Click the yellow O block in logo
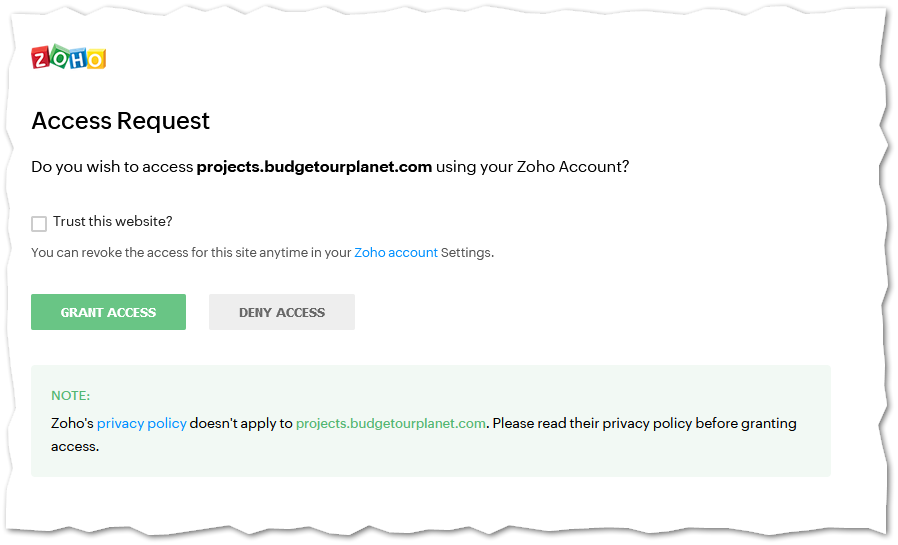898x545 pixels. pyautogui.click(x=96, y=59)
